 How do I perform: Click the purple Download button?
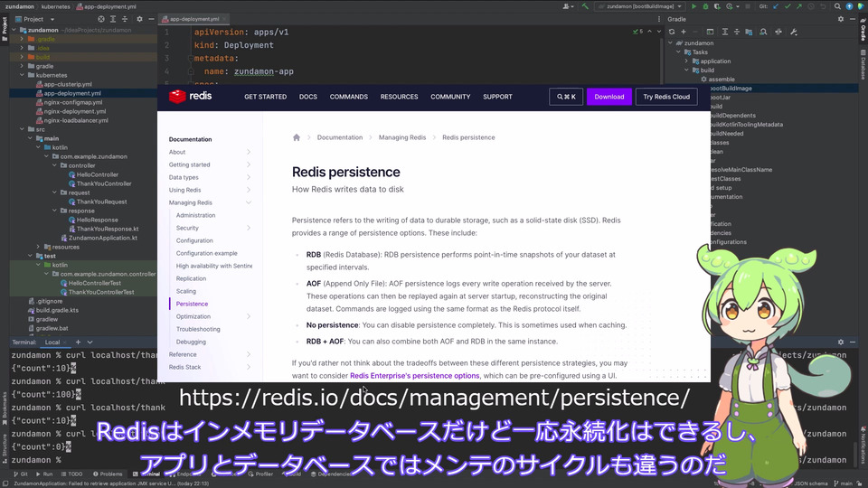[x=609, y=97]
